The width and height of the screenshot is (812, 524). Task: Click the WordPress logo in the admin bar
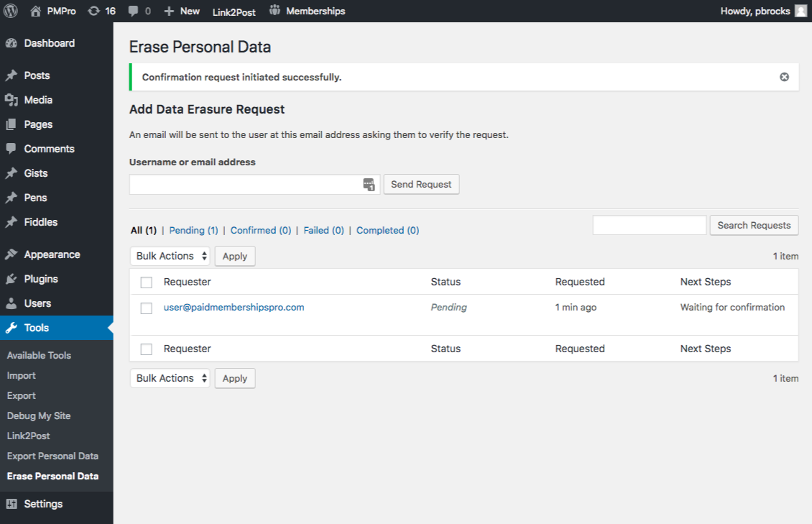pyautogui.click(x=9, y=10)
